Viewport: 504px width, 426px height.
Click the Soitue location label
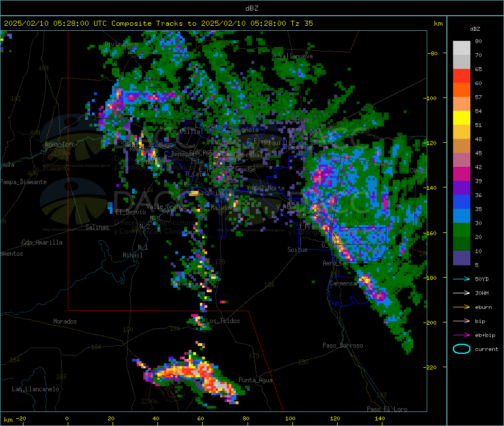(x=297, y=250)
